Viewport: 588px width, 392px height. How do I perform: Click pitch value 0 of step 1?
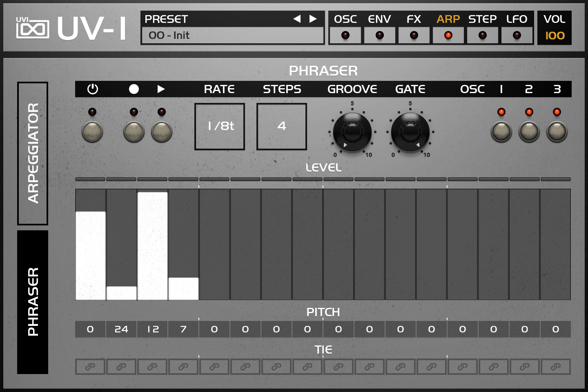coord(91,329)
